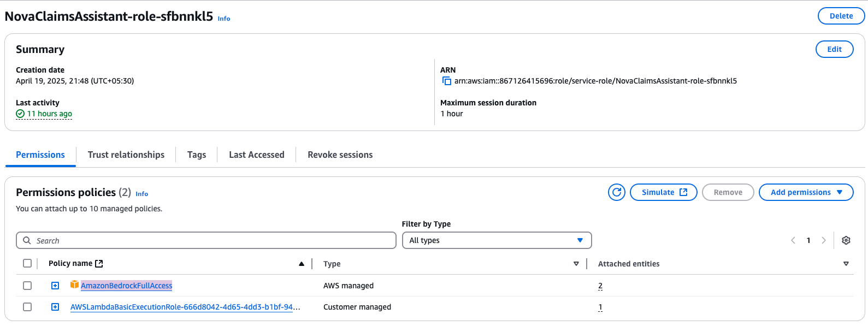868x326 pixels.
Task: Click attached entities count 2
Action: point(600,286)
